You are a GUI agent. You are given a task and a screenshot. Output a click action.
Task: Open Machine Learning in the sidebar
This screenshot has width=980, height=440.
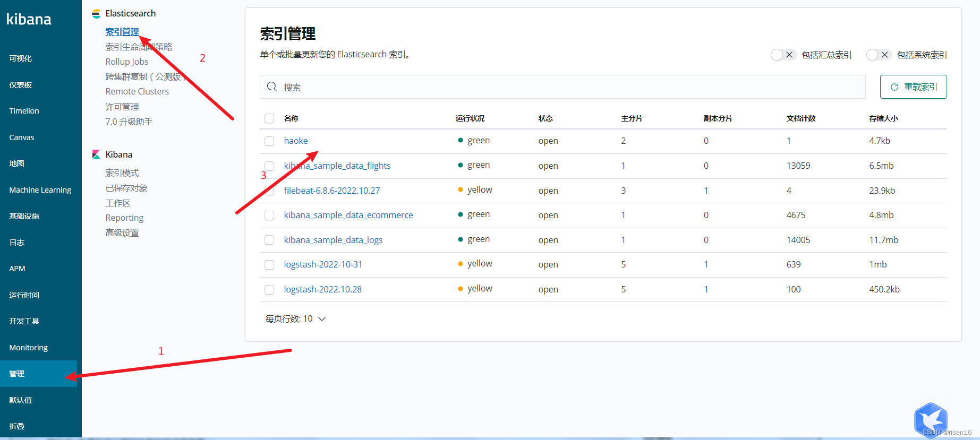[40, 190]
